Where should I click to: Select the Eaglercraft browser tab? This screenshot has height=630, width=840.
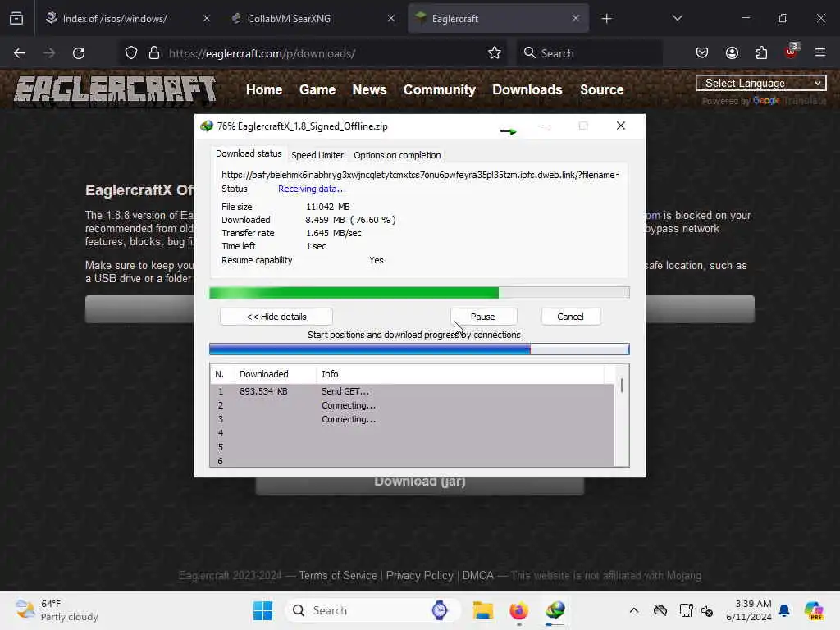498,19
